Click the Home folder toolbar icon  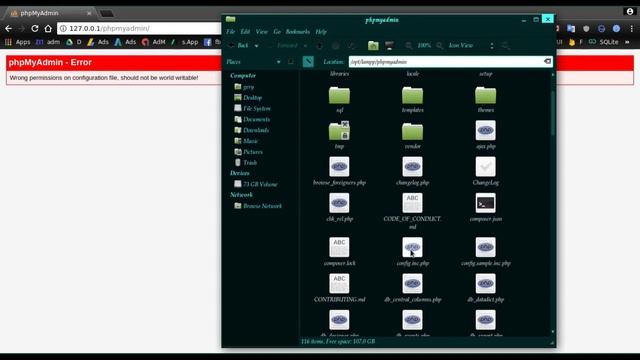373,46
